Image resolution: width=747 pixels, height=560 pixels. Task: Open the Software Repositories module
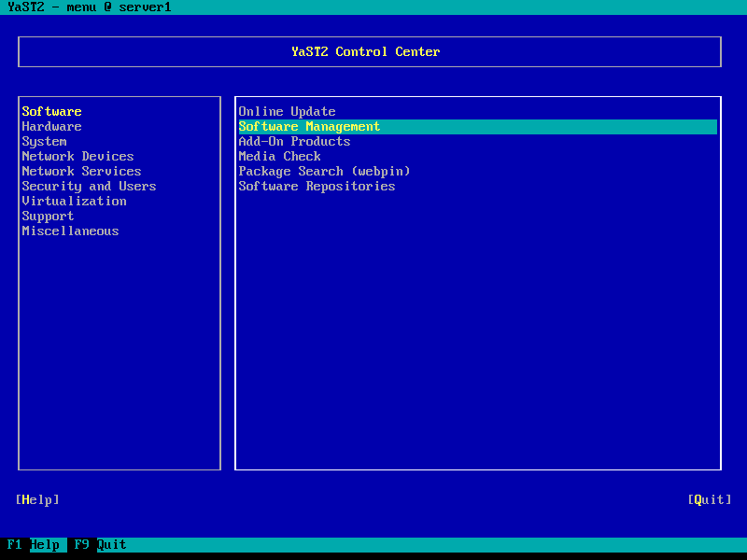click(317, 186)
